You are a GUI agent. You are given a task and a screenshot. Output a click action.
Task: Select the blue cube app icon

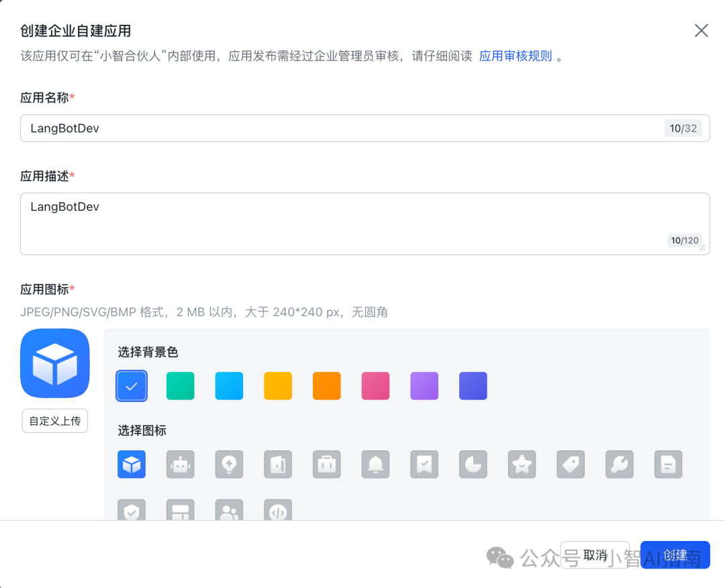(132, 464)
